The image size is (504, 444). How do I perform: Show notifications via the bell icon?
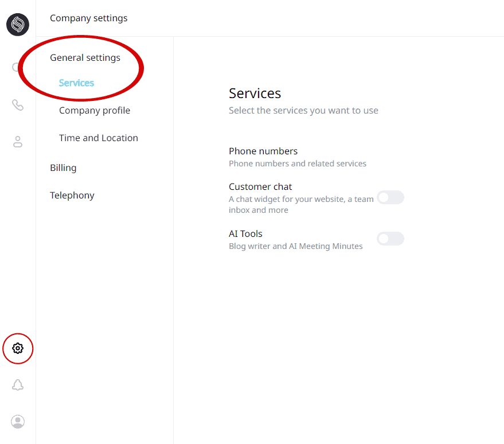pos(18,385)
